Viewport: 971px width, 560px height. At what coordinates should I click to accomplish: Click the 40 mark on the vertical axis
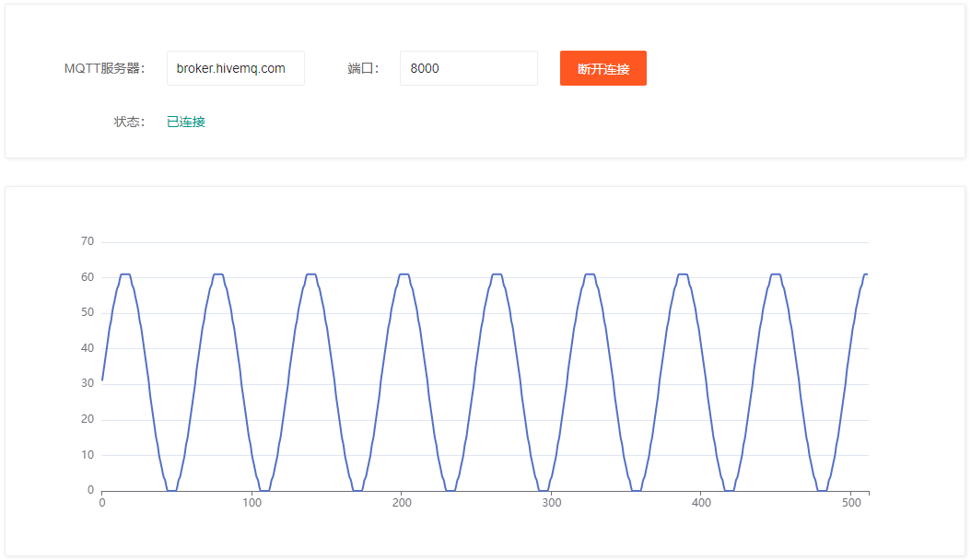point(88,348)
